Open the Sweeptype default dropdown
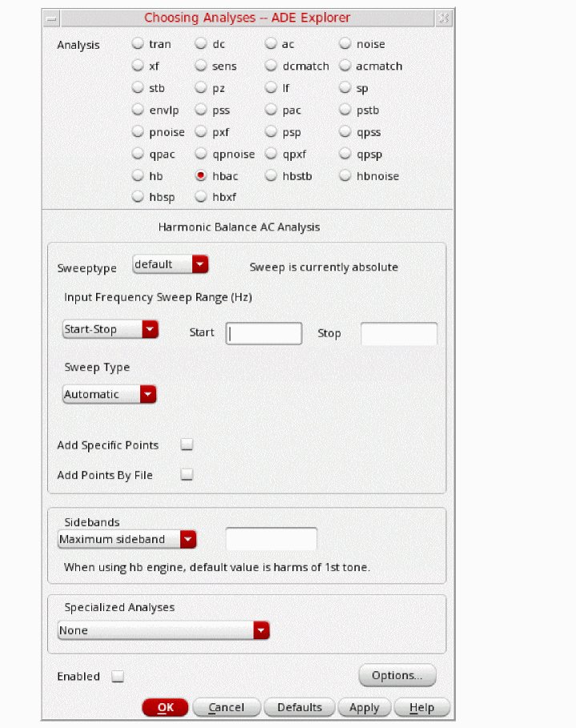The height and width of the screenshot is (728, 576). pos(170,264)
